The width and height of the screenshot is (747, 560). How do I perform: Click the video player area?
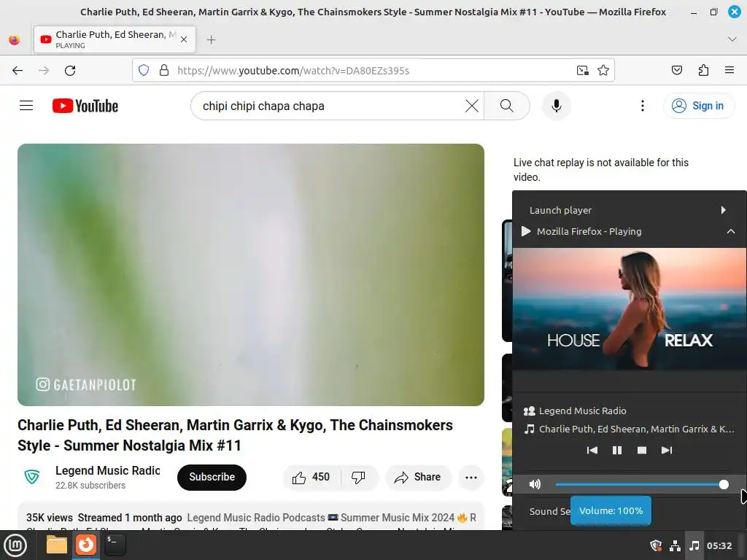251,275
